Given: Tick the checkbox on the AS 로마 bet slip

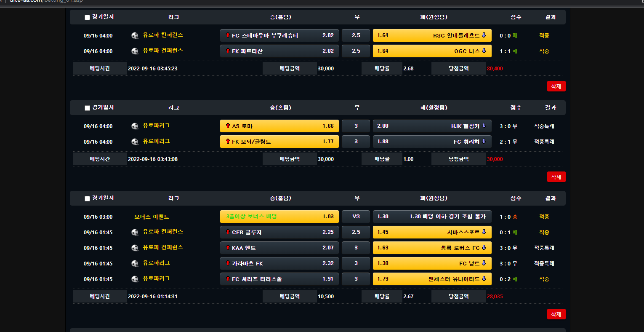Looking at the screenshot, I should [87, 108].
